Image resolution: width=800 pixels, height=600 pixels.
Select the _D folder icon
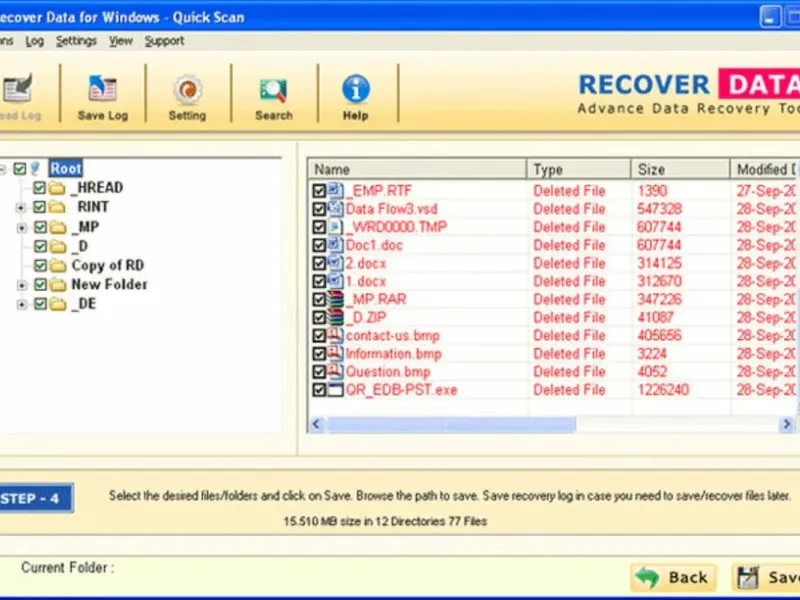[57, 246]
